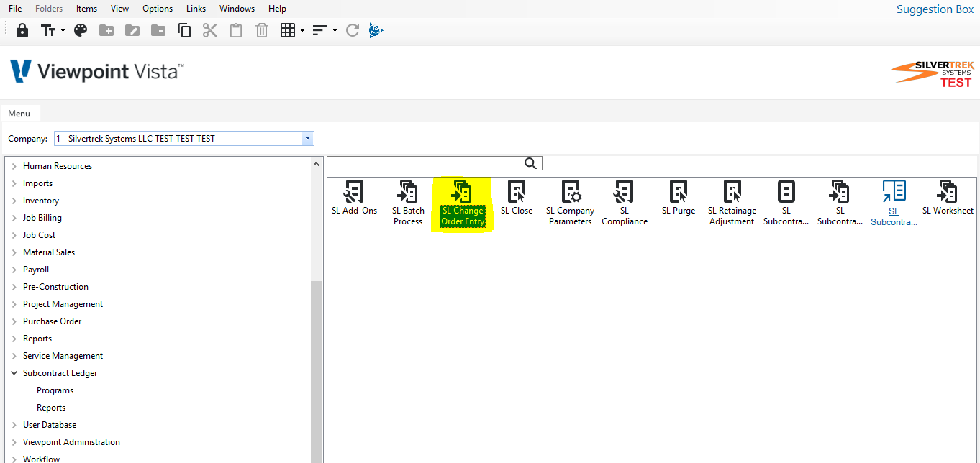Image resolution: width=980 pixels, height=463 pixels.
Task: Open SL Subcontra... item with arrow batch icon
Action: [x=840, y=203]
